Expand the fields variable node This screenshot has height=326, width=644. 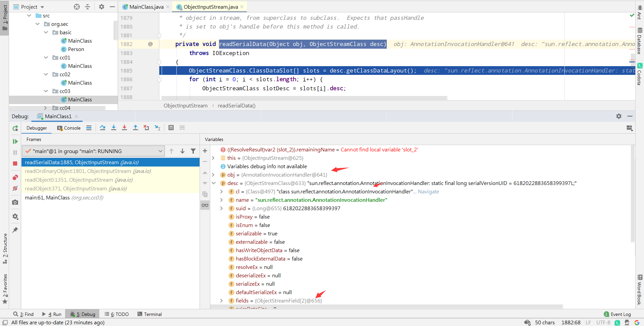pyautogui.click(x=221, y=300)
